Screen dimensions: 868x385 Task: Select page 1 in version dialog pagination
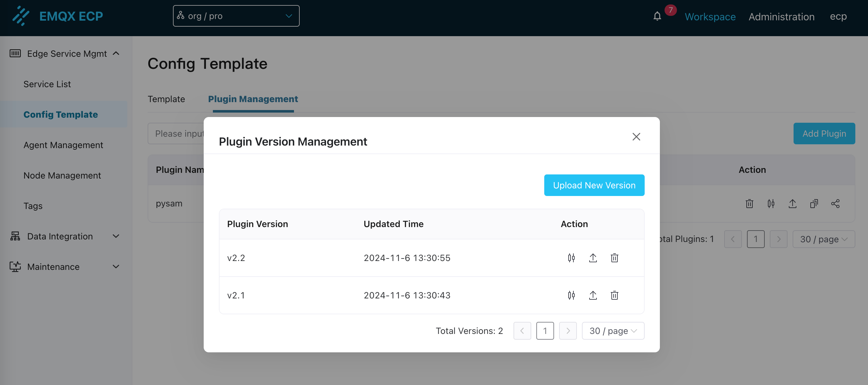coord(545,331)
